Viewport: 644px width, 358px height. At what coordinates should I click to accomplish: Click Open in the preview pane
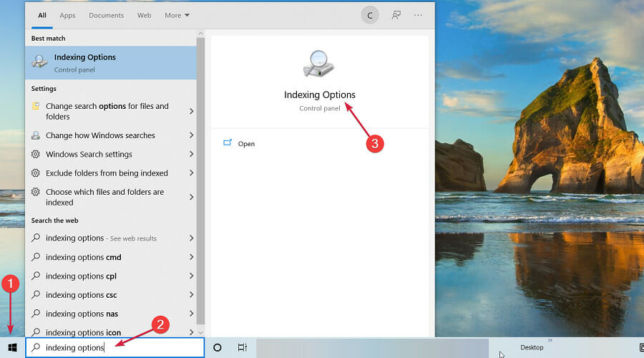point(246,144)
